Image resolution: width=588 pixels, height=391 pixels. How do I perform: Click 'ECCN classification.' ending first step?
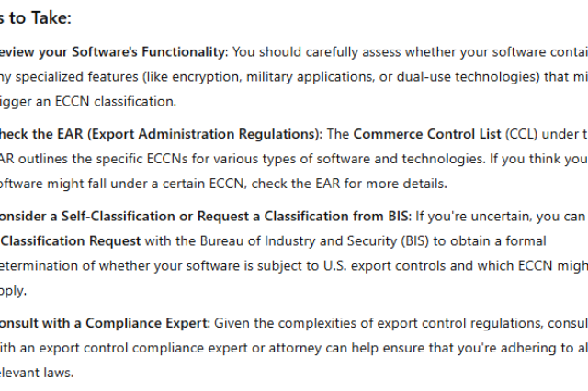coord(116,102)
